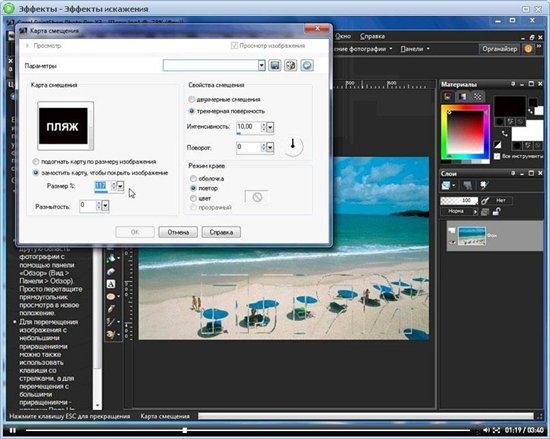
Task: Select the eraser tool above the text tool
Action: click(111, 271)
